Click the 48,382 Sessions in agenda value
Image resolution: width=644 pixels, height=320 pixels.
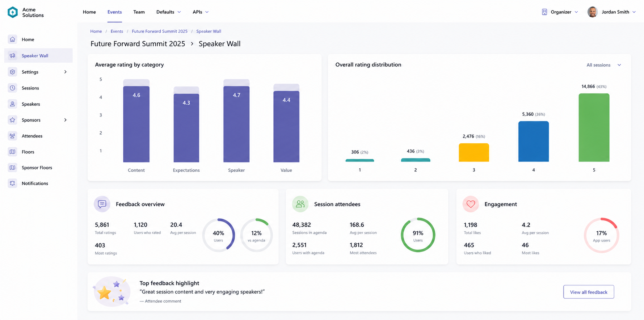302,225
